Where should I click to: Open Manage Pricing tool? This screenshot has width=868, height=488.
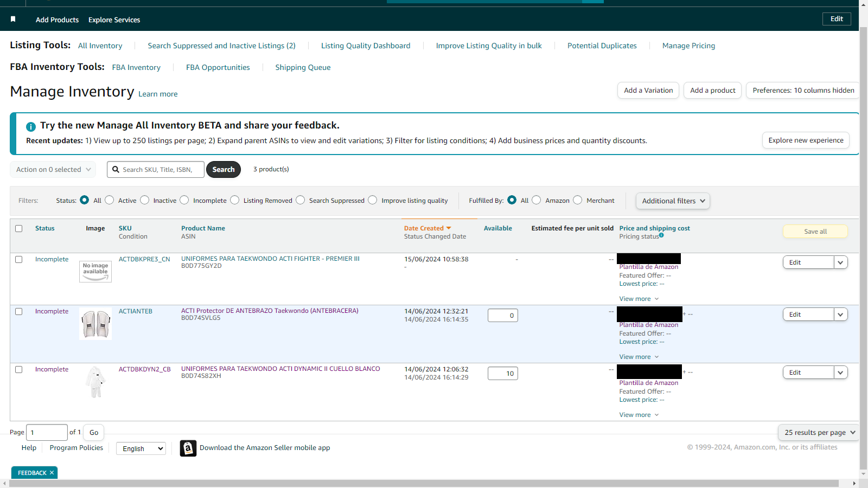688,46
